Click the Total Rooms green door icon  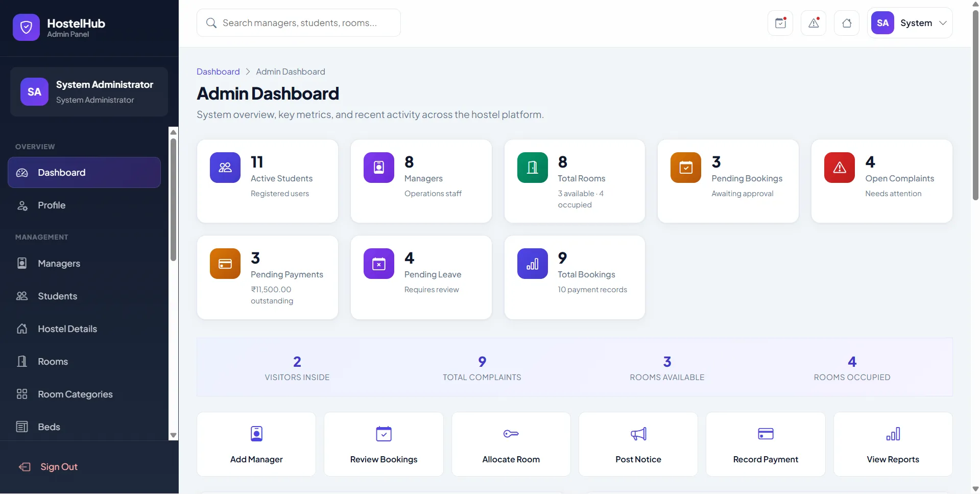(x=533, y=168)
